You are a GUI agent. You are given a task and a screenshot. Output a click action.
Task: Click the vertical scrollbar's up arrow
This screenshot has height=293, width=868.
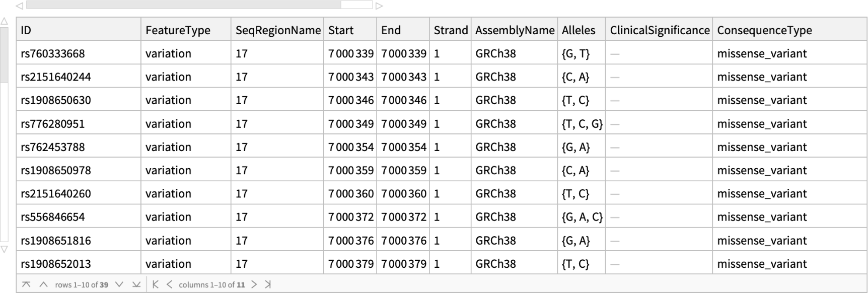tap(4, 21)
